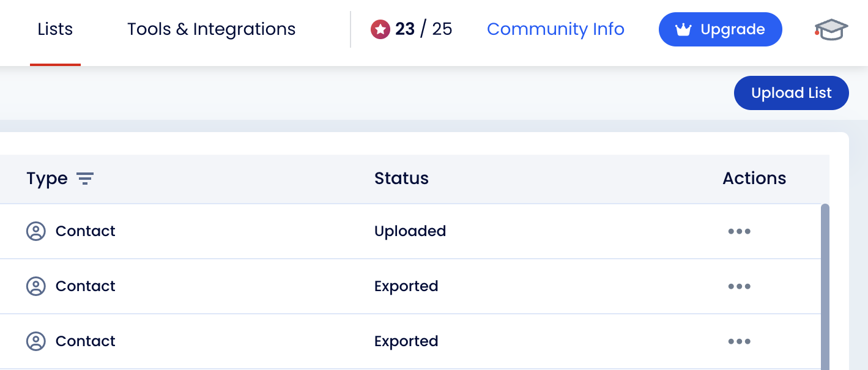Click the Upgrade button
Viewport: 868px width, 370px height.
(x=720, y=29)
